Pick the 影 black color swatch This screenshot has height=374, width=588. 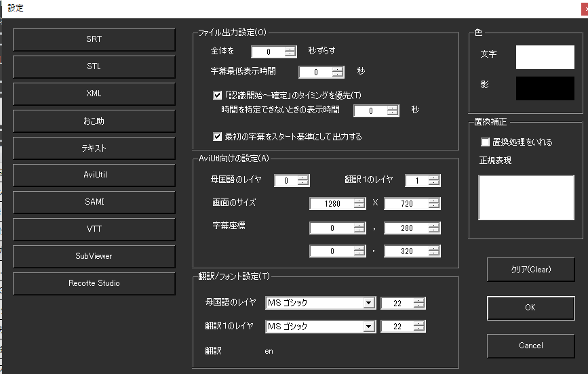[x=545, y=89]
